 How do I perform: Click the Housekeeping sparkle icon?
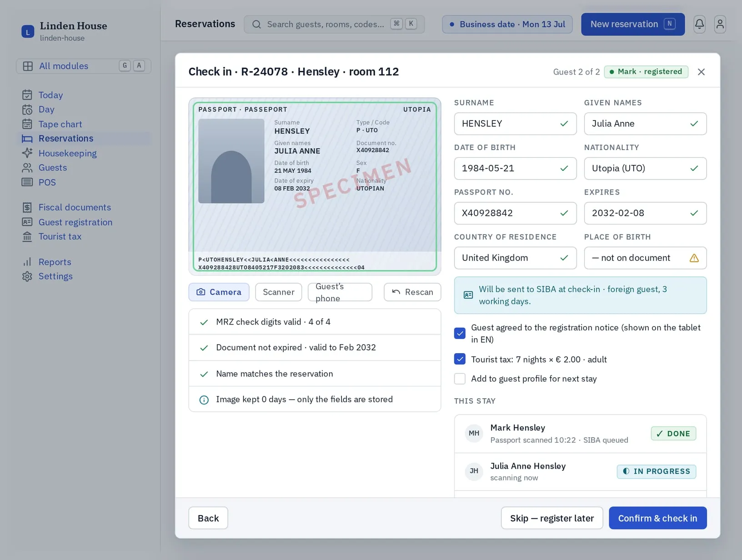[27, 153]
